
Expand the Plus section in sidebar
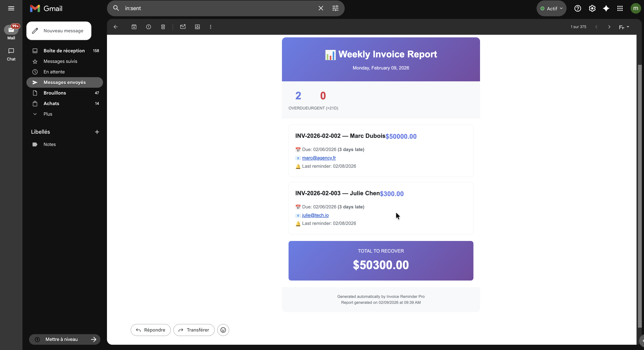(48, 114)
